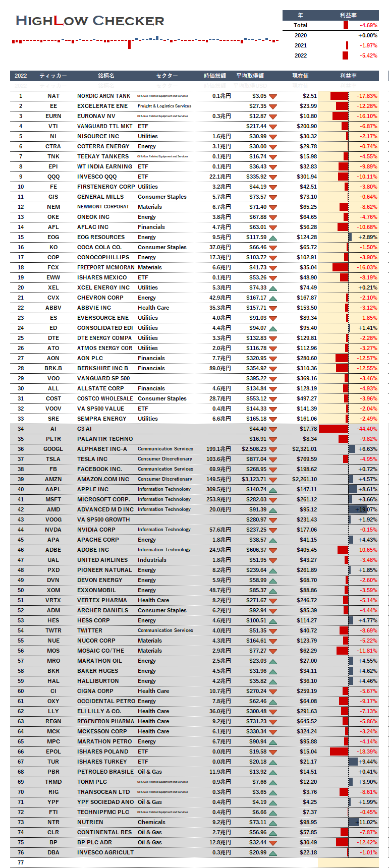Click the green up triangle in XOM row
The height and width of the screenshot is (868, 389).
(273, 591)
